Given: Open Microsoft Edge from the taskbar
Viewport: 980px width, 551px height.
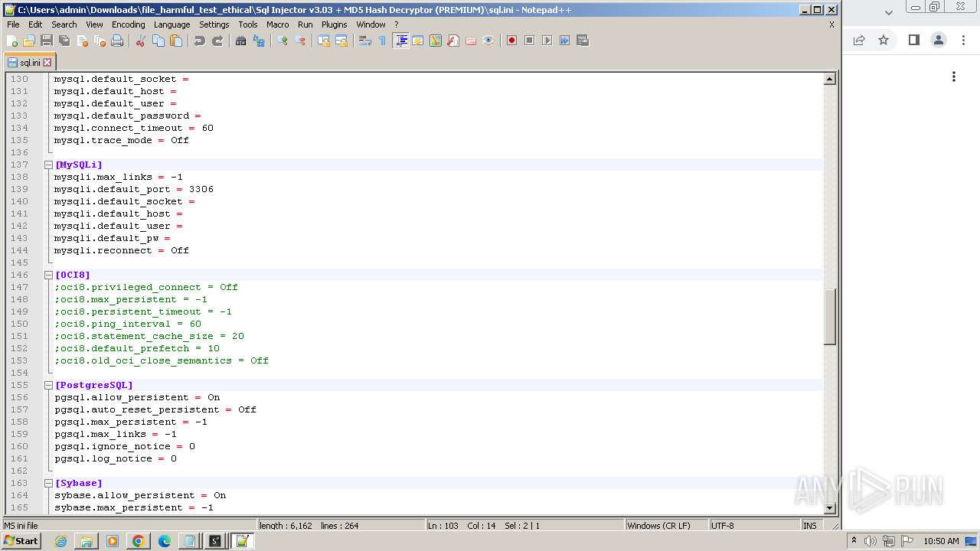Looking at the screenshot, I should (x=164, y=541).
